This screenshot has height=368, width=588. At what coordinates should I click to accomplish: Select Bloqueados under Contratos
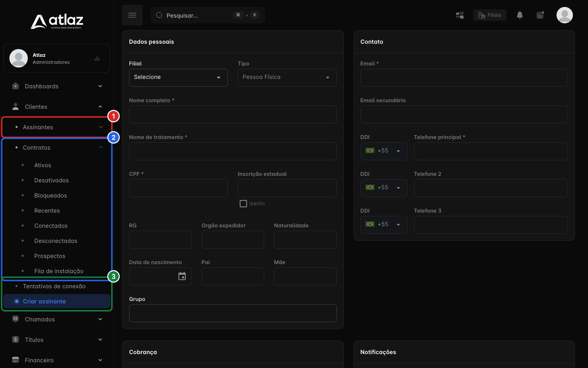pyautogui.click(x=51, y=195)
